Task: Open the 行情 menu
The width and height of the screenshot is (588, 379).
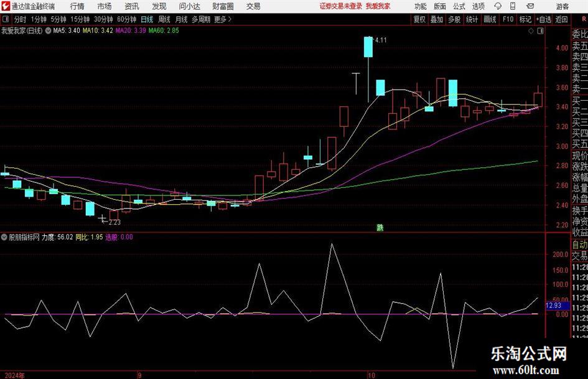Action: [x=77, y=6]
